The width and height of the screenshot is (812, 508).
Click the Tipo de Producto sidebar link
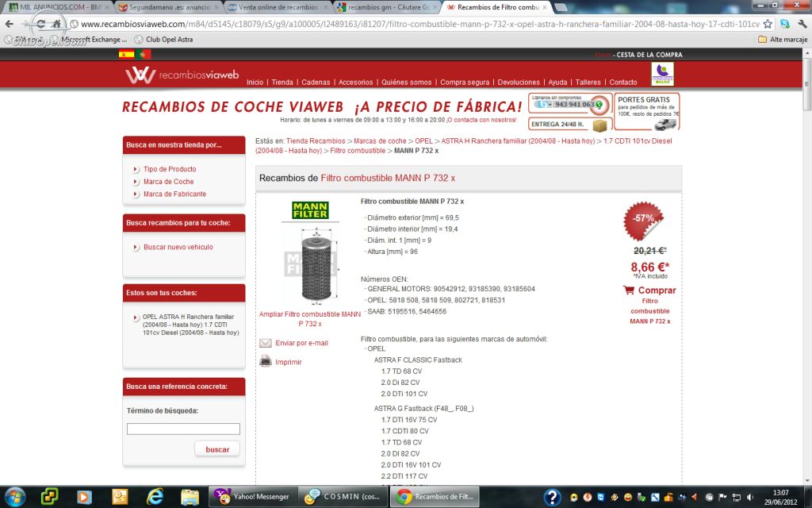170,169
